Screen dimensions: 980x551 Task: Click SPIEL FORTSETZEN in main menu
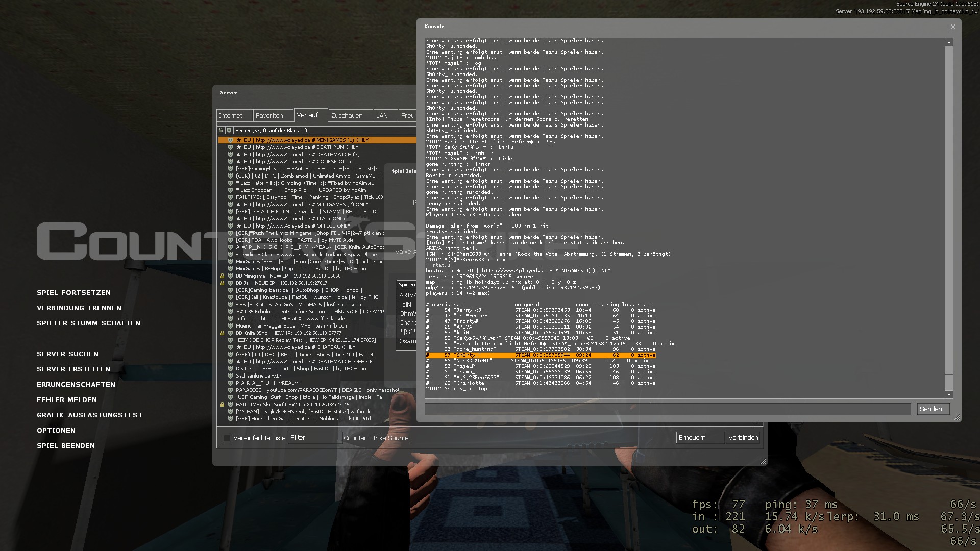coord(73,293)
